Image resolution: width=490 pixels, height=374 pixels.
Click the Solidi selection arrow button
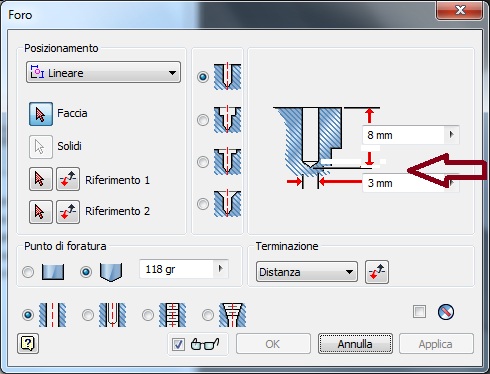[x=41, y=147]
